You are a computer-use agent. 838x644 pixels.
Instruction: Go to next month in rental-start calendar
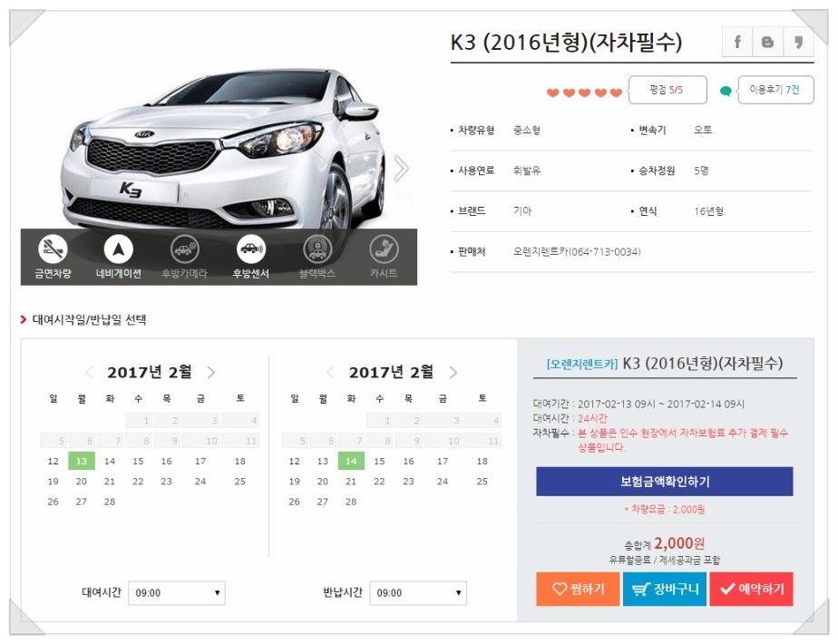(x=211, y=373)
